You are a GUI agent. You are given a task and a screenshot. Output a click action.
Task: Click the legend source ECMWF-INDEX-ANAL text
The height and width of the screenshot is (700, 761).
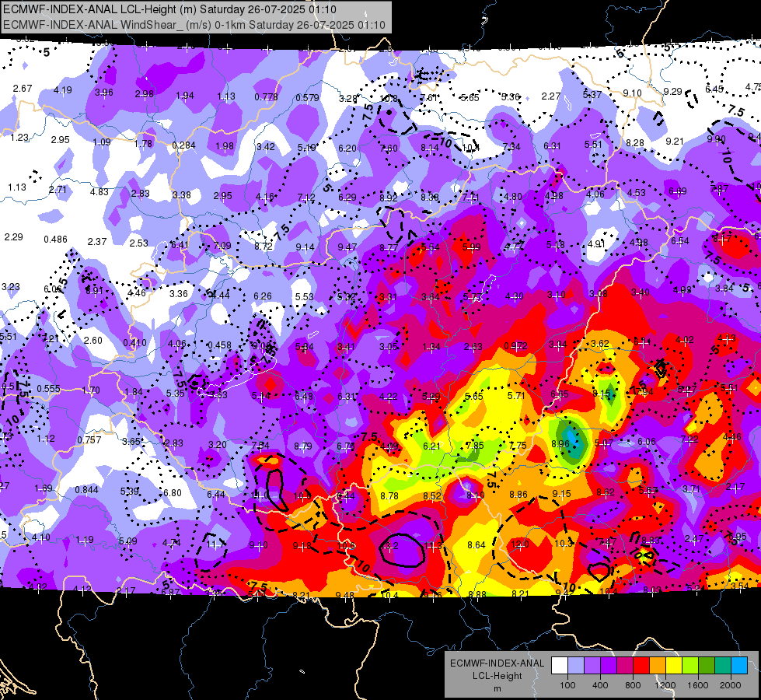point(497,663)
